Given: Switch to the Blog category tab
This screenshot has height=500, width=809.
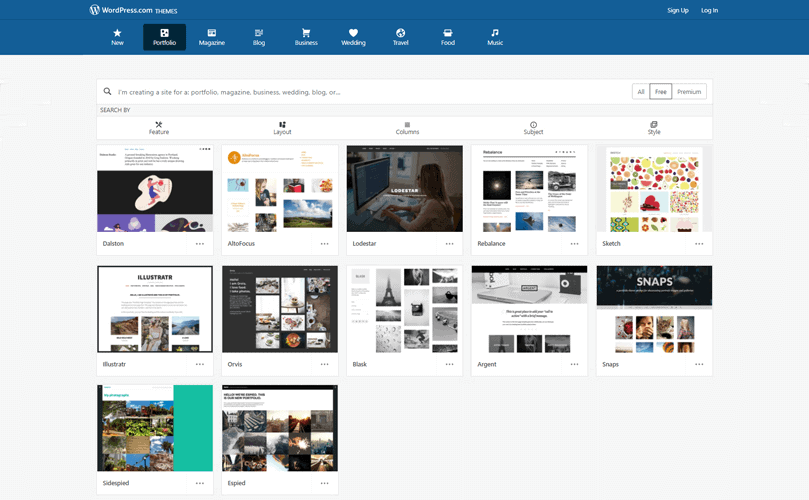Looking at the screenshot, I should [x=259, y=38].
